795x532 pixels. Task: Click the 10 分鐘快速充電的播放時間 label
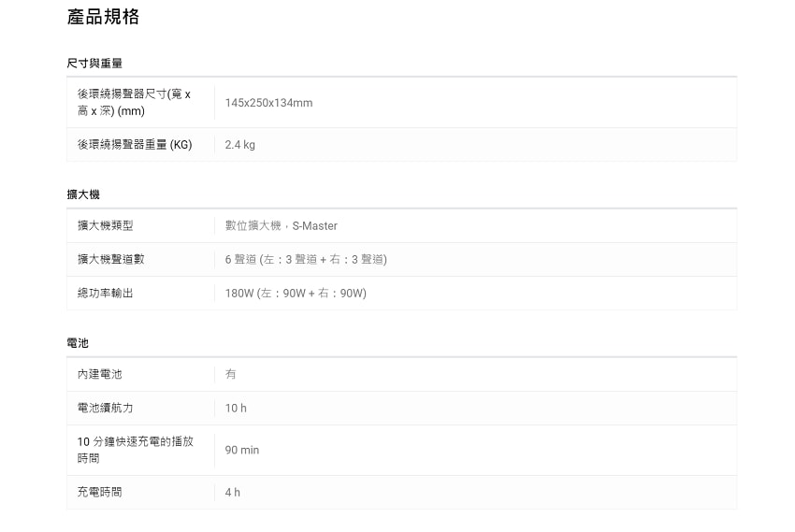click(135, 450)
